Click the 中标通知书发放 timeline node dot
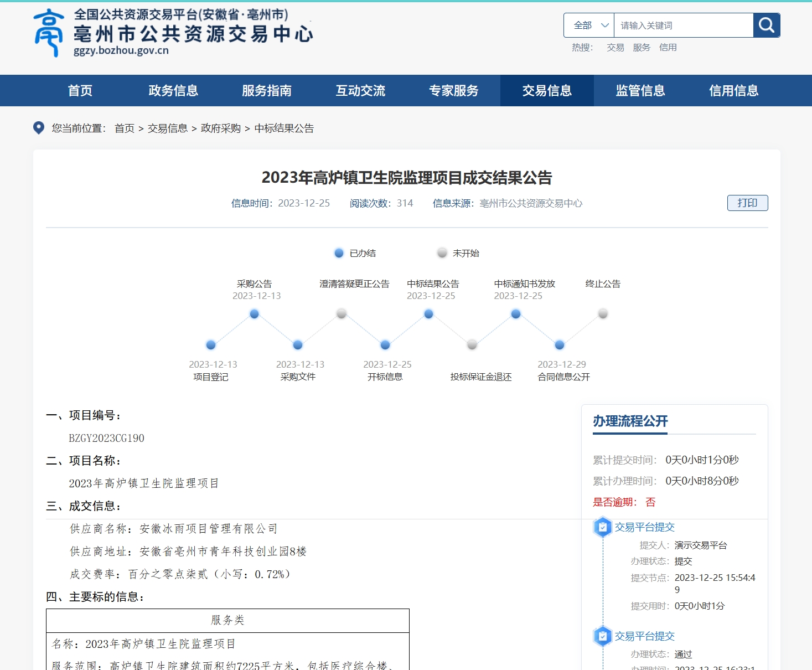812x670 pixels. [516, 314]
